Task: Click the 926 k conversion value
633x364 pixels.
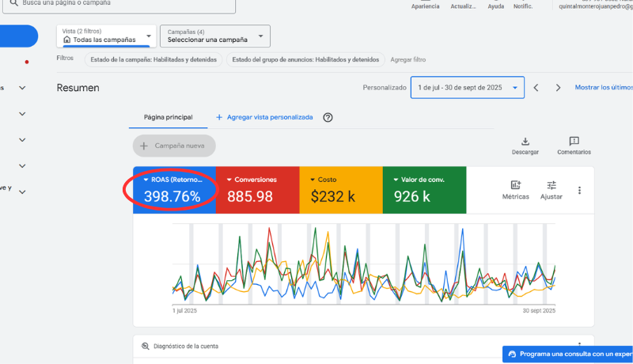Action: coord(412,196)
